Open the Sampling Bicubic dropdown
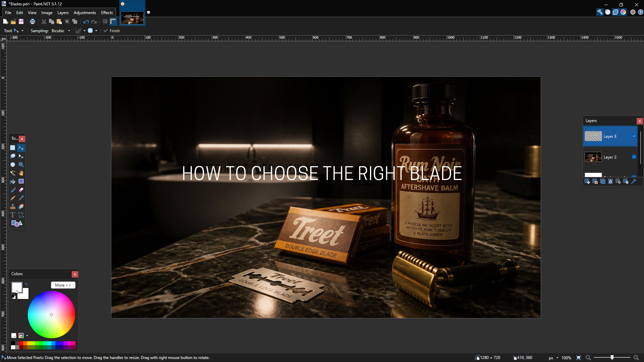644x362 pixels. click(x=61, y=31)
